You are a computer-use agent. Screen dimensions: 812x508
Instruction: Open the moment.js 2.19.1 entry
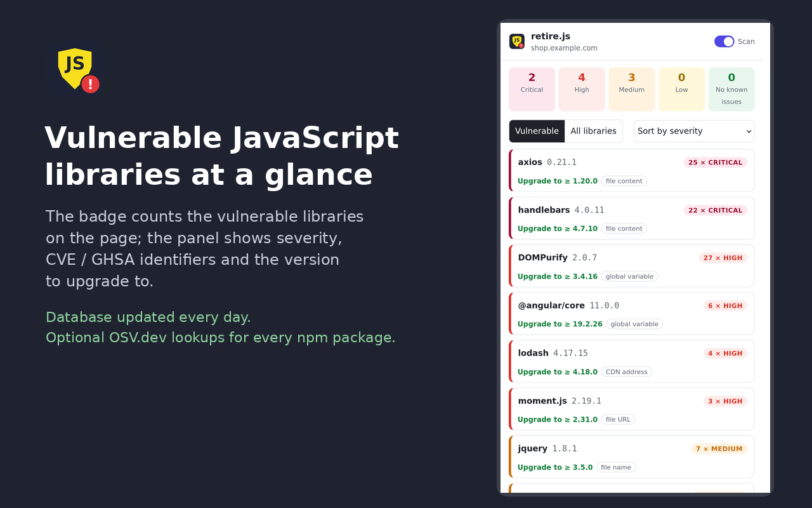tap(632, 409)
